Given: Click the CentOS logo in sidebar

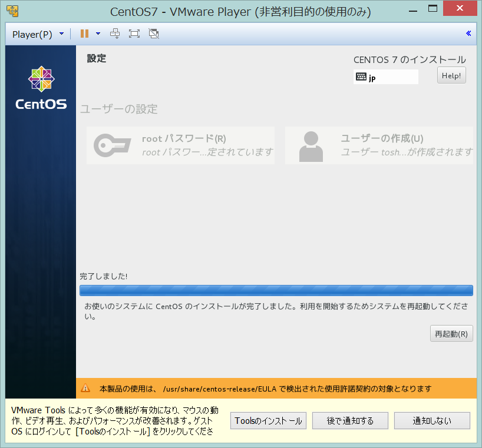Looking at the screenshot, I should click(41, 88).
